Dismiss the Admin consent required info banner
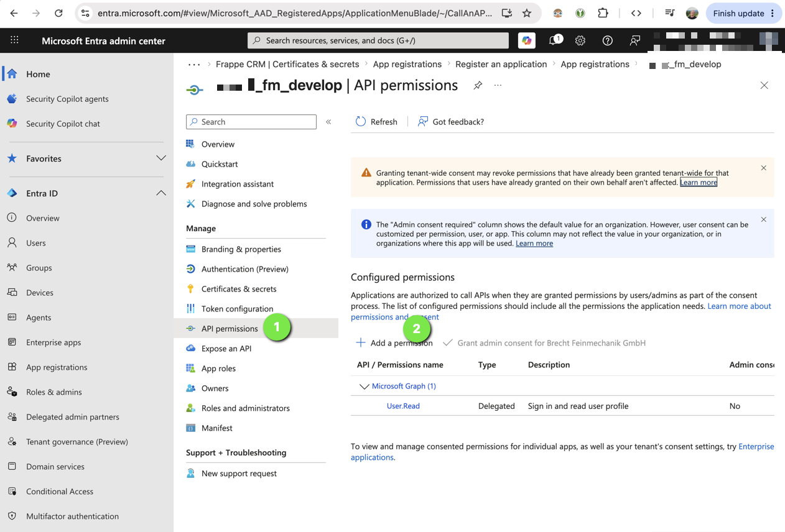 coord(763,219)
